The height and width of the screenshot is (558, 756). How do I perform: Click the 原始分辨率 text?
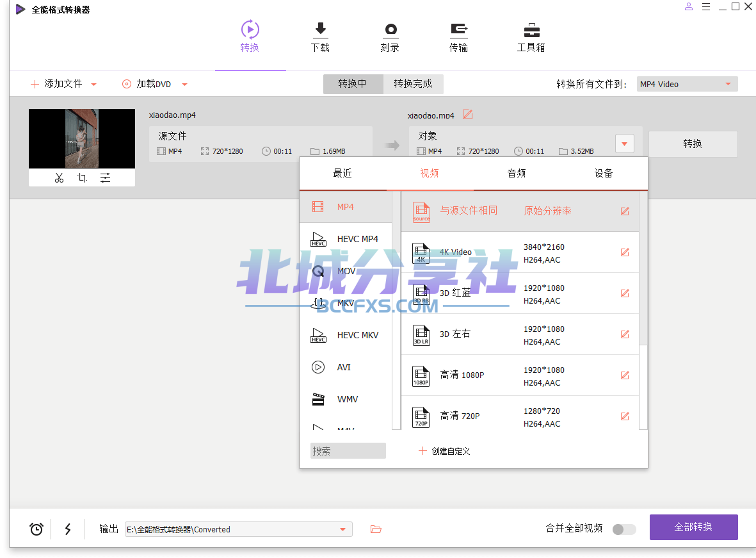(x=547, y=211)
